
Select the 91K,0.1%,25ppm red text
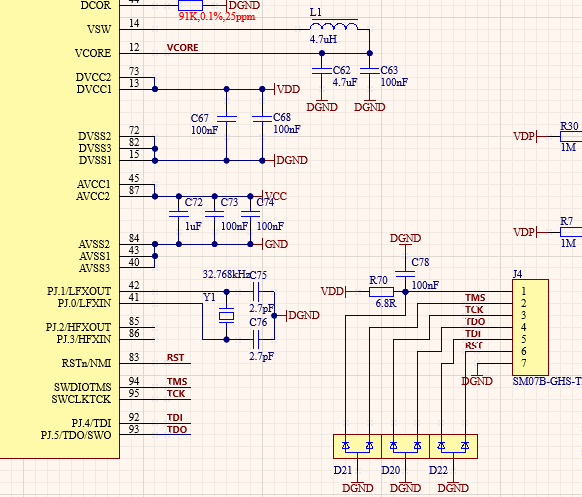click(217, 16)
